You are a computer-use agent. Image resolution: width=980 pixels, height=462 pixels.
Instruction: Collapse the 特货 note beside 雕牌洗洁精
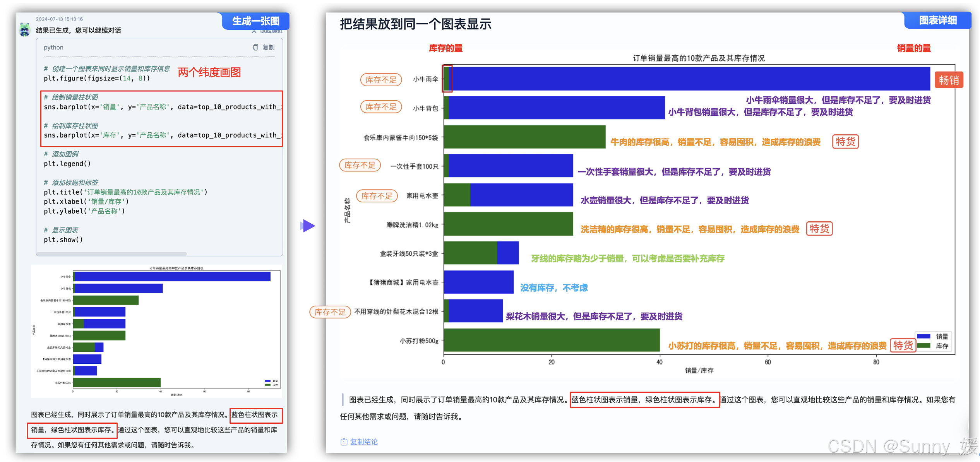coord(819,229)
